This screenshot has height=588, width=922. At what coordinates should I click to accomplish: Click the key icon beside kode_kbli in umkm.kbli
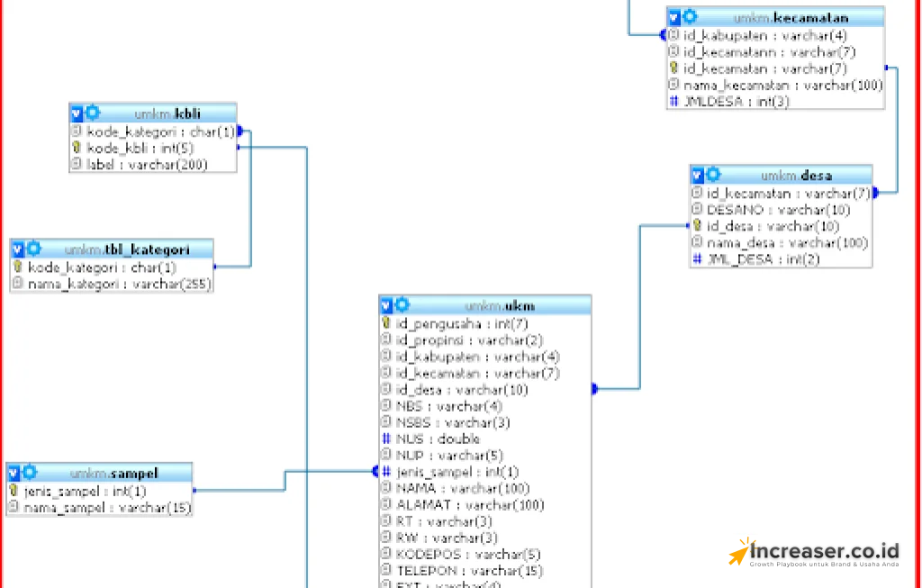point(77,148)
